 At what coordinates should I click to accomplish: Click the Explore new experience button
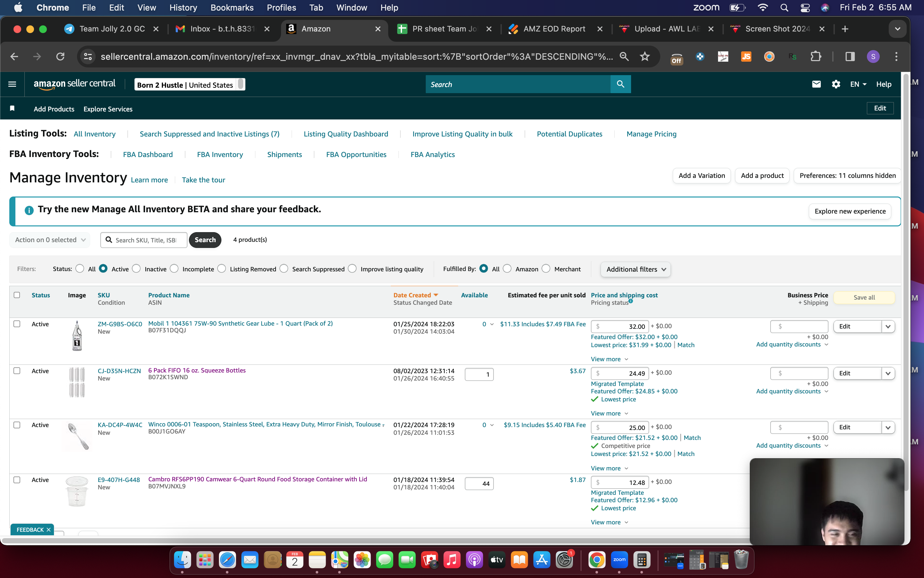[x=850, y=211]
